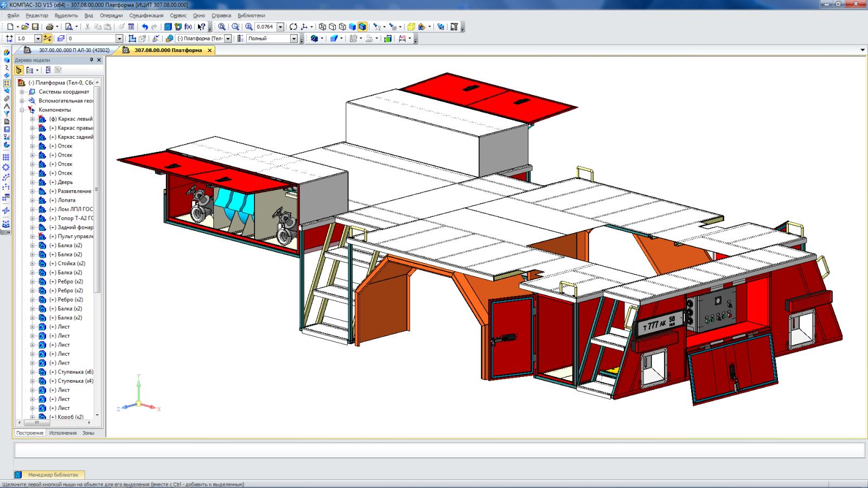Click the Undo arrow icon
Viewport: 868px width, 488px height.
pos(144,27)
